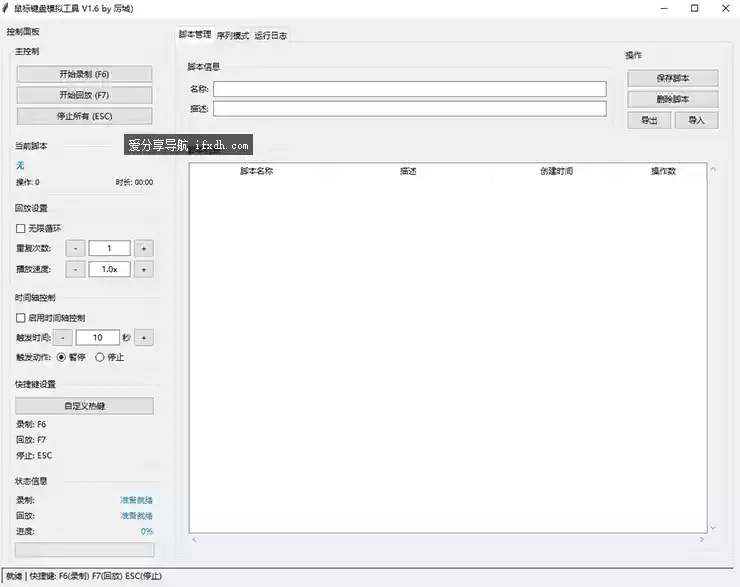This screenshot has width=740, height=587.
Task: Open the 自定义热键 settings button
Action: click(x=84, y=406)
